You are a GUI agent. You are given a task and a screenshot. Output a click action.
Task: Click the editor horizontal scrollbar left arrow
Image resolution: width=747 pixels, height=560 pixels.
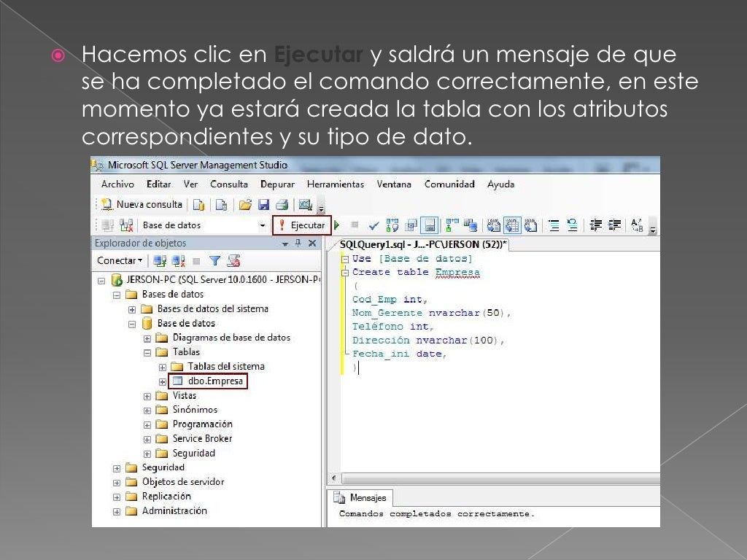[334, 478]
